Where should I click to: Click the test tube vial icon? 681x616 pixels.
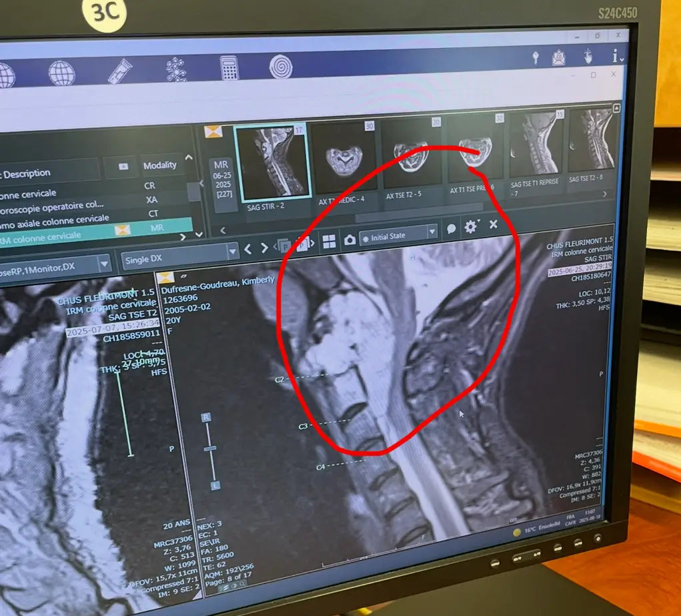[119, 71]
